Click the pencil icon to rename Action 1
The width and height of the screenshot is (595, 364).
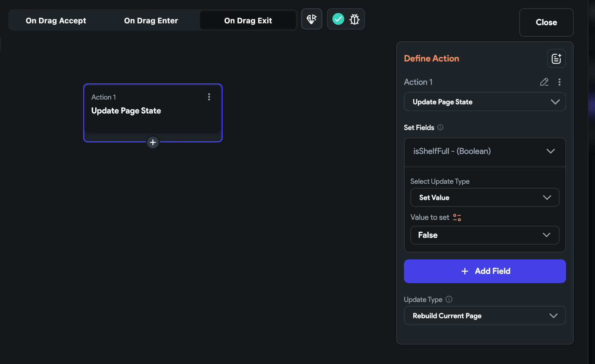coord(544,82)
